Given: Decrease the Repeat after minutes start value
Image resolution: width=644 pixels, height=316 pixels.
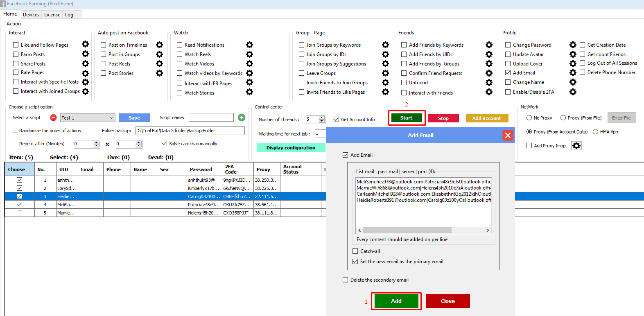Looking at the screenshot, I should pyautogui.click(x=97, y=146).
